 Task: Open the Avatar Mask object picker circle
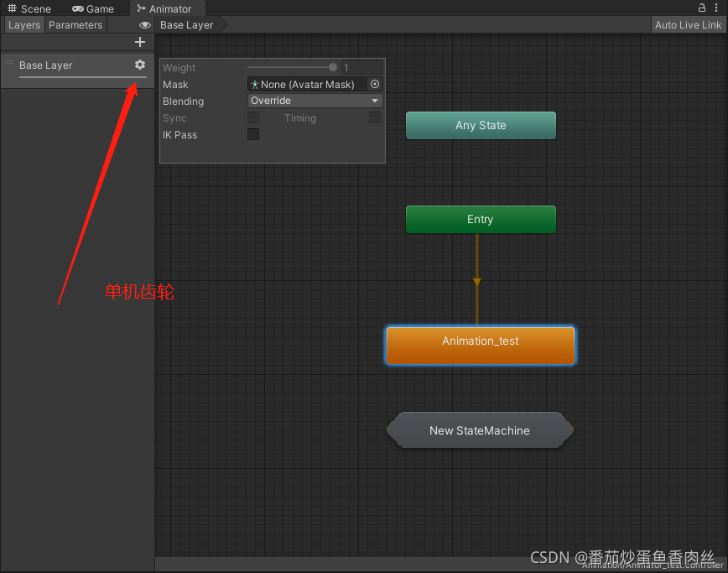coord(375,84)
